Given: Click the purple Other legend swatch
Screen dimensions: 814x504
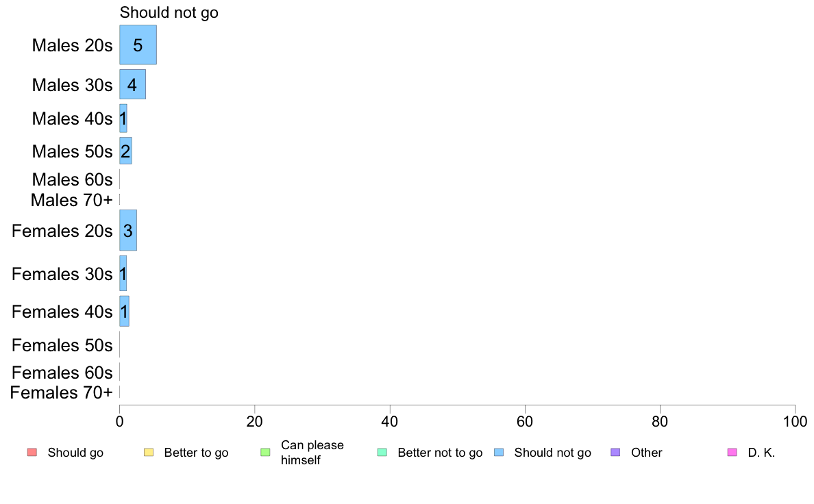Looking at the screenshot, I should click(x=616, y=452).
